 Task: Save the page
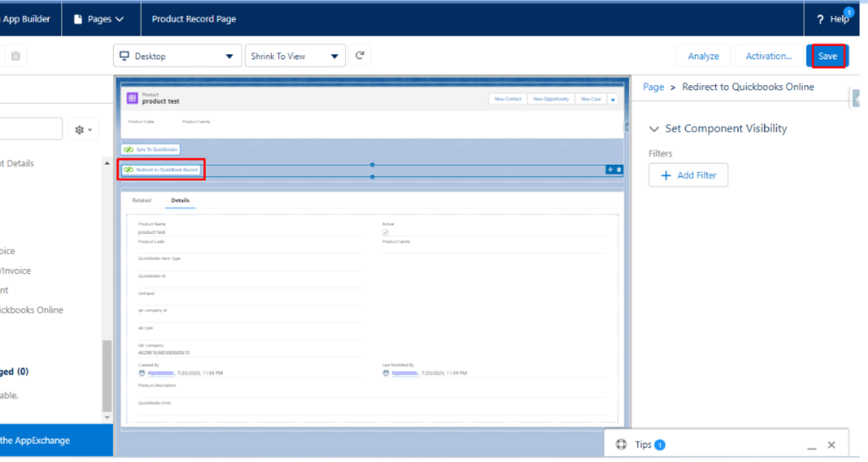[x=828, y=56]
